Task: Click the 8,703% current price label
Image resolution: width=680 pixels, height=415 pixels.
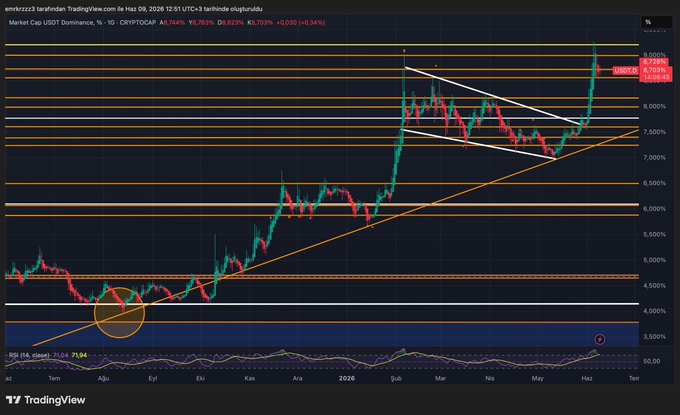Action: click(x=655, y=70)
